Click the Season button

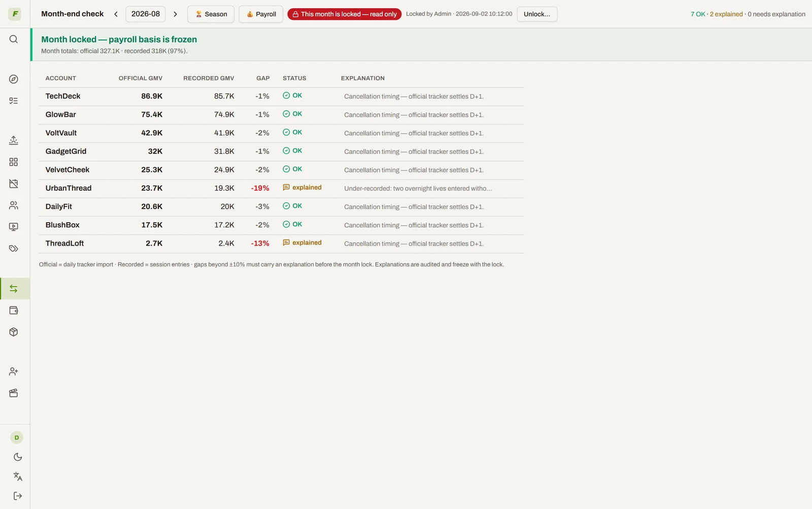tap(211, 14)
